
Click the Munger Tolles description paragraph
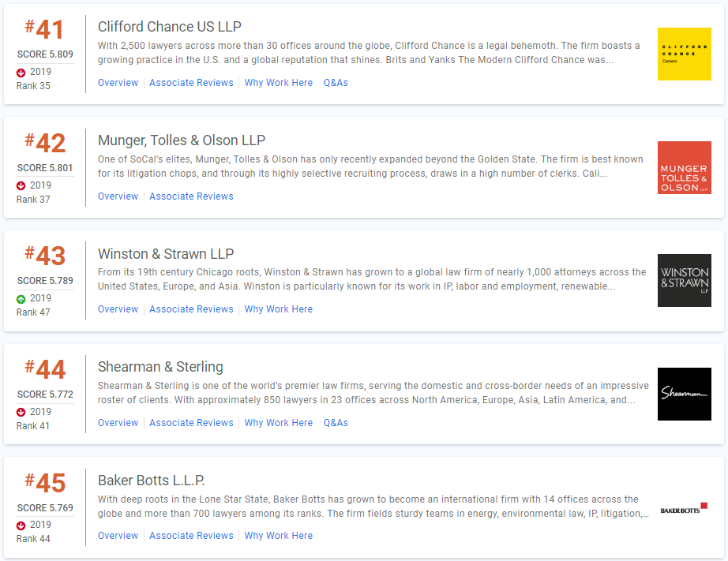click(370, 166)
